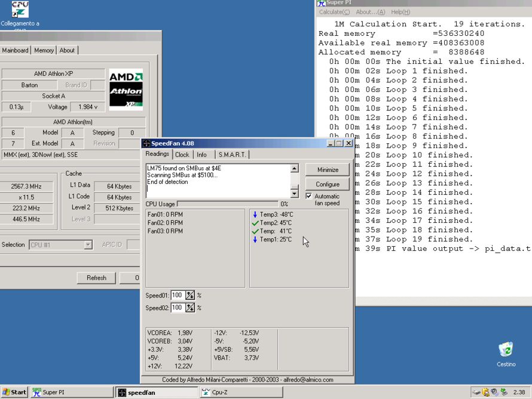Click the CPU Usage progress bar
532x399 pixels.
[227, 204]
